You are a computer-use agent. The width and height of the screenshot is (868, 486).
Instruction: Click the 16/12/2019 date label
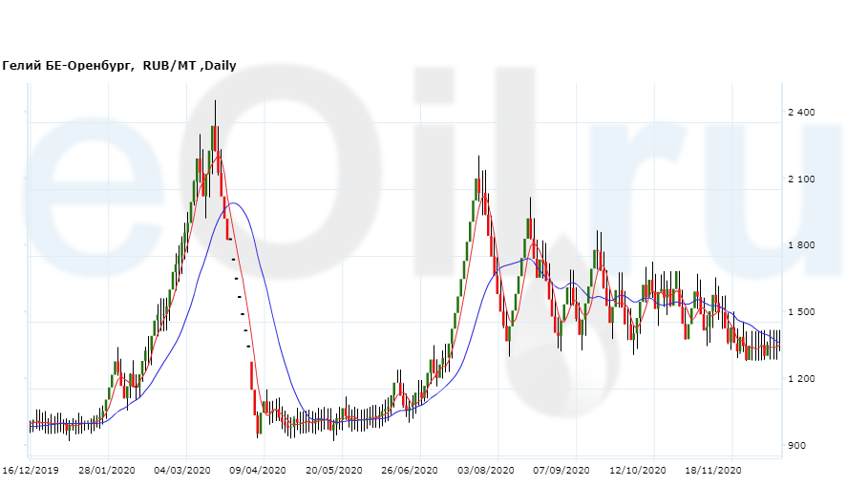30,471
